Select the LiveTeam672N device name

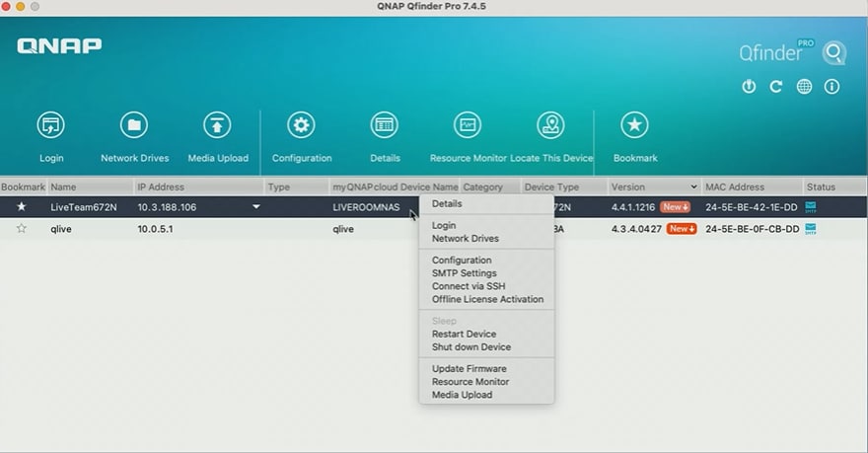[x=84, y=207]
